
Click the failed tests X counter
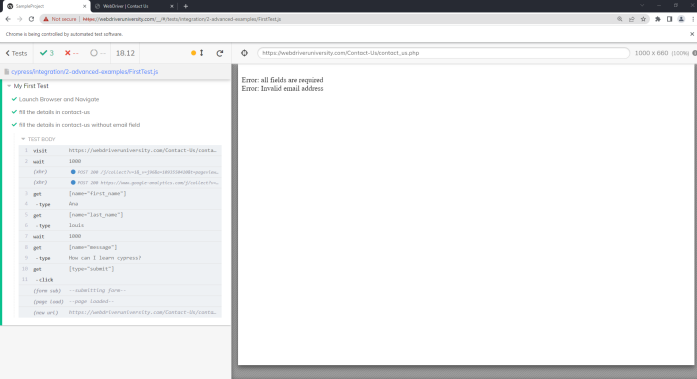(72, 53)
